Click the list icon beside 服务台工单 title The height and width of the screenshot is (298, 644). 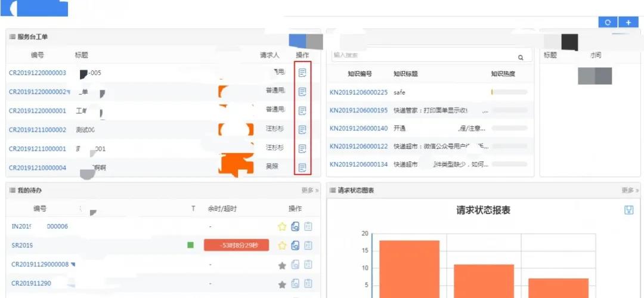[13, 37]
